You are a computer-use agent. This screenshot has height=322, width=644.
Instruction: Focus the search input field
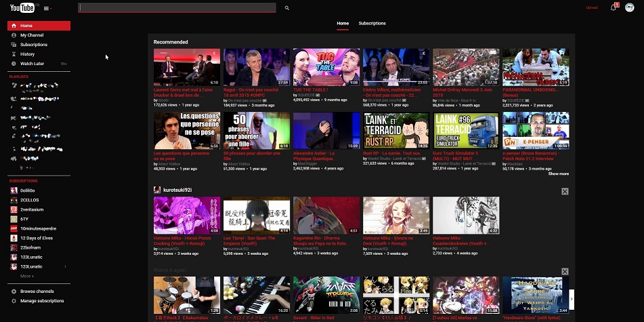pos(177,8)
